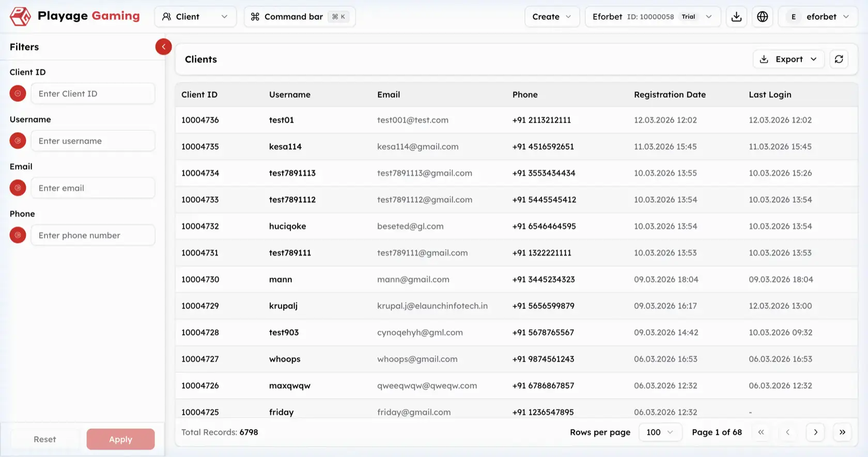Click the Apply filters button

(120, 439)
